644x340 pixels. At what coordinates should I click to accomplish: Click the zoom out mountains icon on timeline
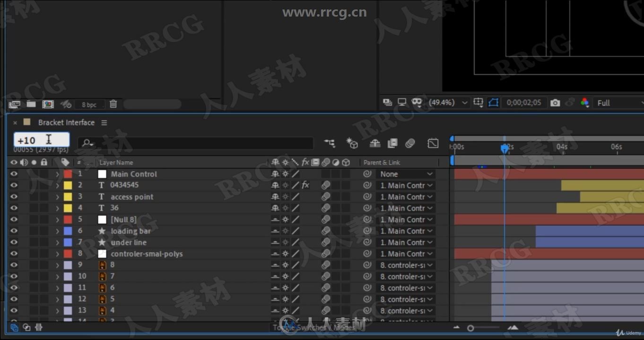point(456,328)
